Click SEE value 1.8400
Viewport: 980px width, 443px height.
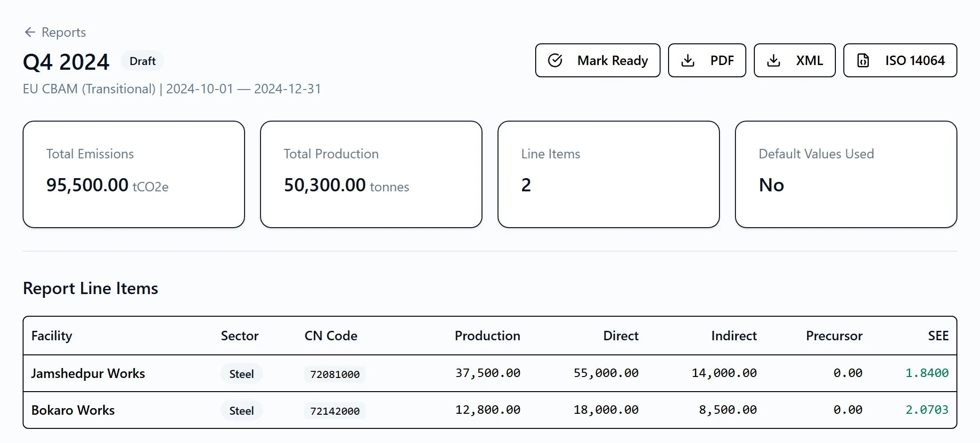(x=927, y=373)
